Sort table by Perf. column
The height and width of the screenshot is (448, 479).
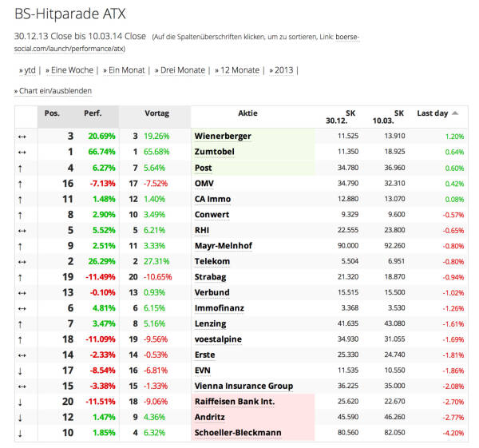(x=93, y=113)
